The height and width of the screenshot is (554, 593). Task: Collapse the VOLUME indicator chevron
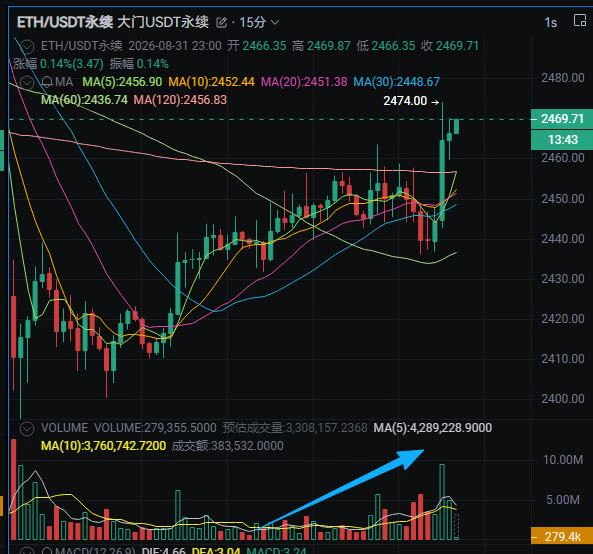[27, 429]
